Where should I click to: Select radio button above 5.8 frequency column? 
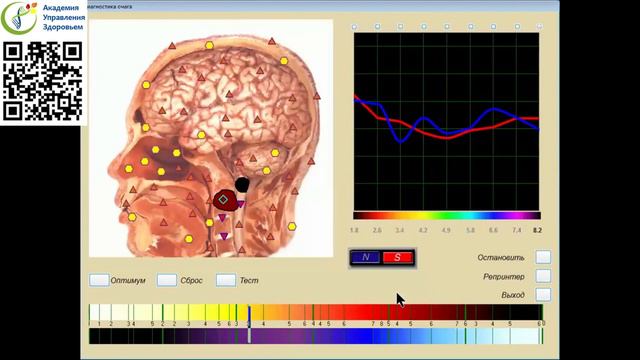pos(471,27)
